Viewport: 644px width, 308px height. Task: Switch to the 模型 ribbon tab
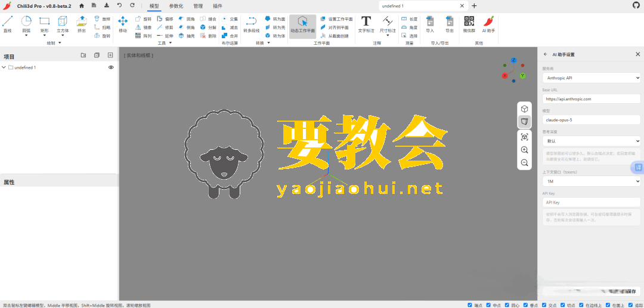(154, 6)
